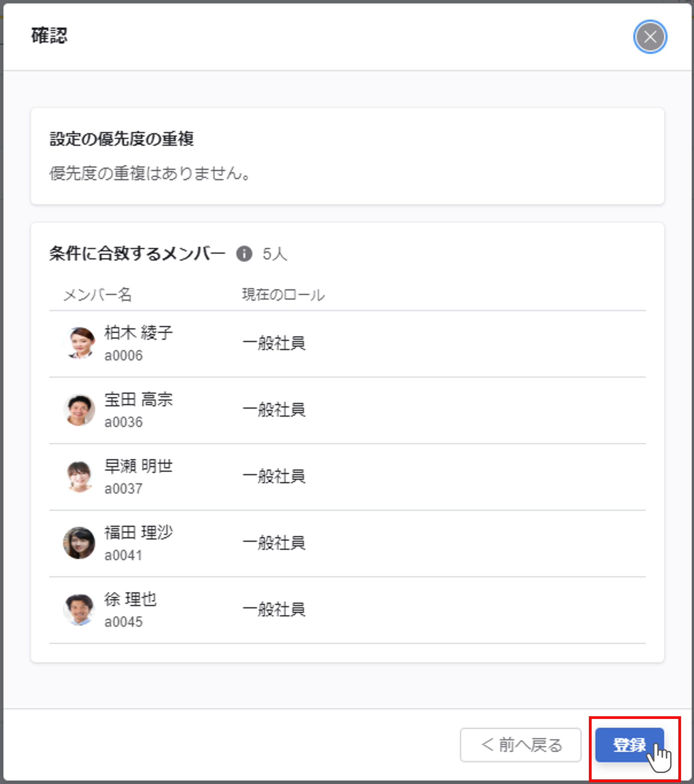694x784 pixels.
Task: Select the member name 福田 理沙
Action: [x=139, y=532]
